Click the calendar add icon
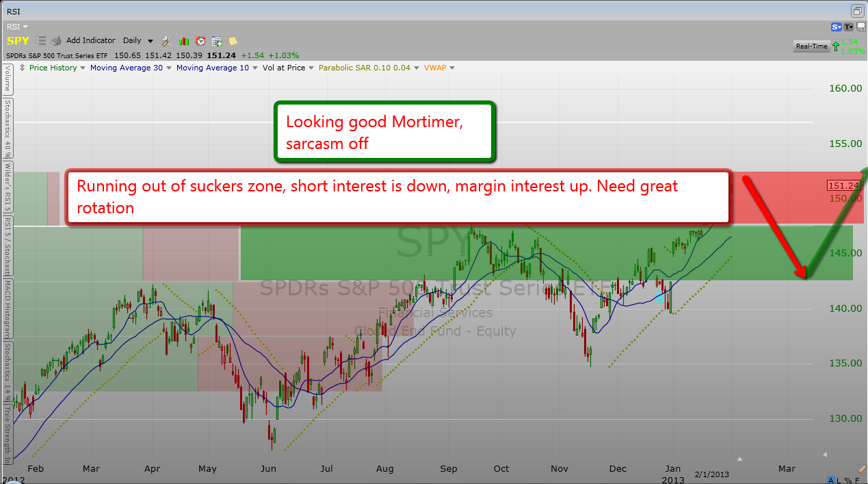This screenshot has height=484, width=868. click(x=217, y=41)
